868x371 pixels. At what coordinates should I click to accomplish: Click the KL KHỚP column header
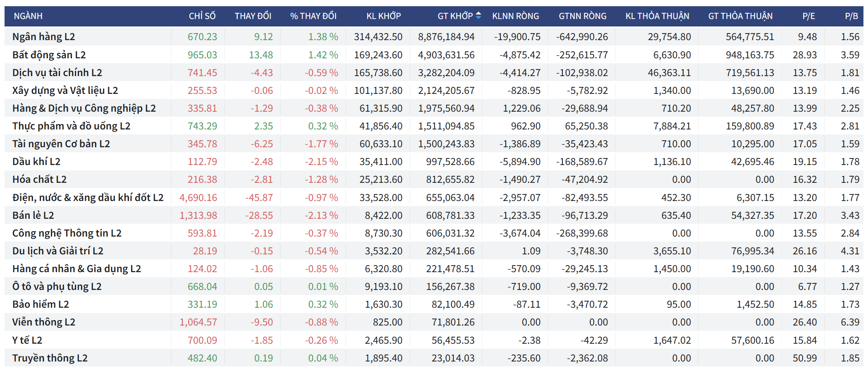point(383,16)
